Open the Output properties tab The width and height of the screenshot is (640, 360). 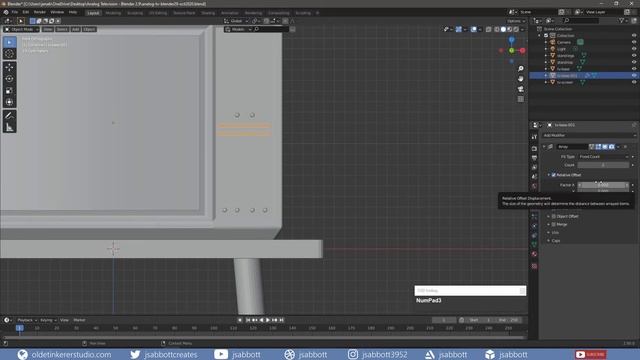tap(534, 158)
